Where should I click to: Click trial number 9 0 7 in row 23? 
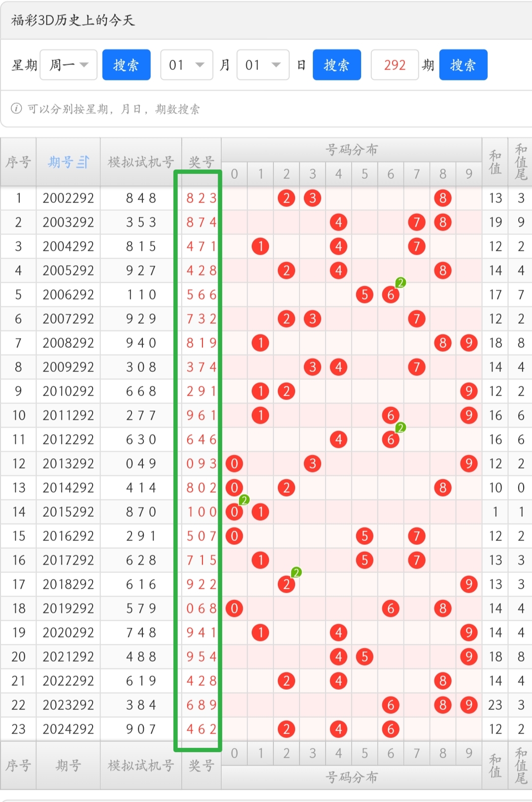pyautogui.click(x=141, y=729)
